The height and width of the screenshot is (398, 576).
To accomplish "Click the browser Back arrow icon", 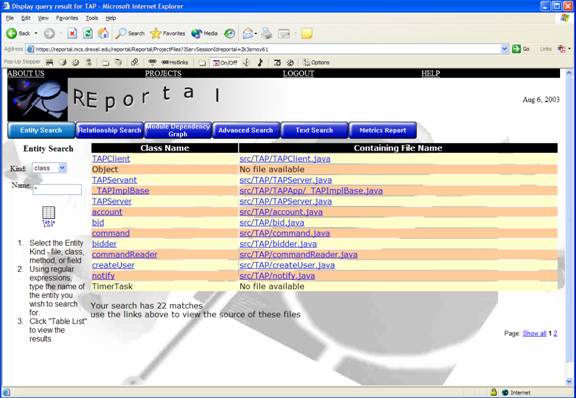I will 12,33.
